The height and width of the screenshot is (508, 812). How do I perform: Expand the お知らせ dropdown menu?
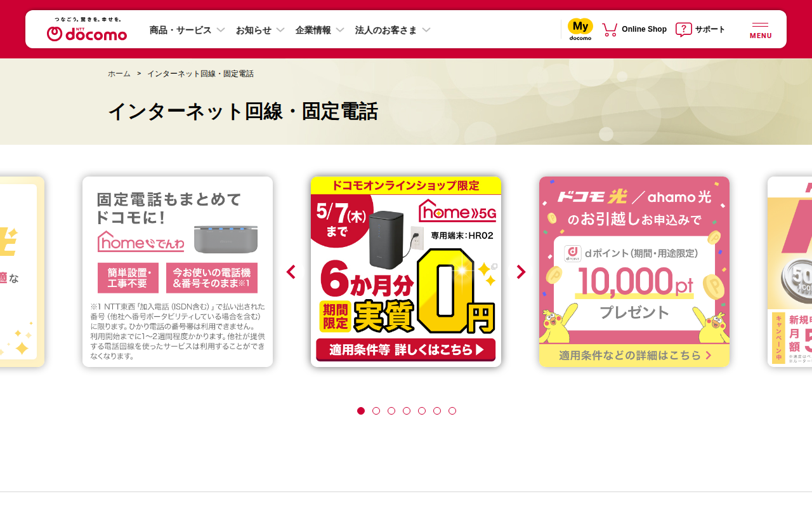[260, 30]
